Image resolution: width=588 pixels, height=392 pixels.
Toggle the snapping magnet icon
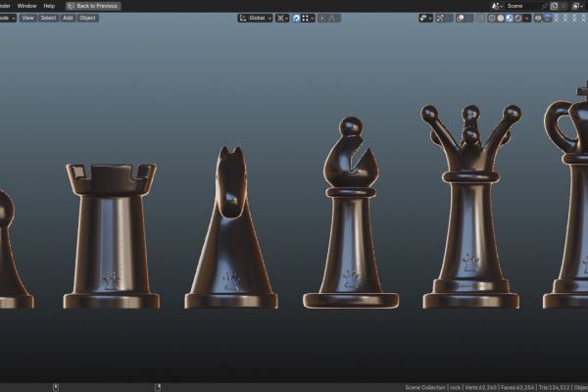pos(296,18)
